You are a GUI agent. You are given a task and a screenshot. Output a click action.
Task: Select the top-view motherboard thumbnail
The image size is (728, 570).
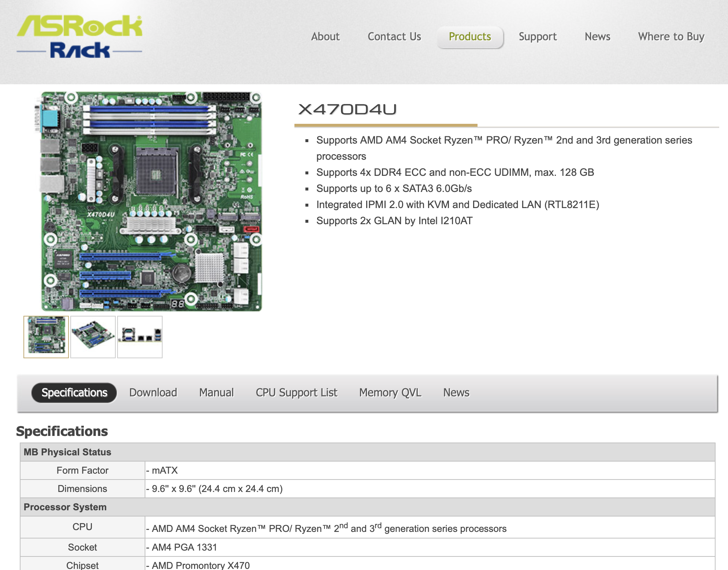(46, 337)
